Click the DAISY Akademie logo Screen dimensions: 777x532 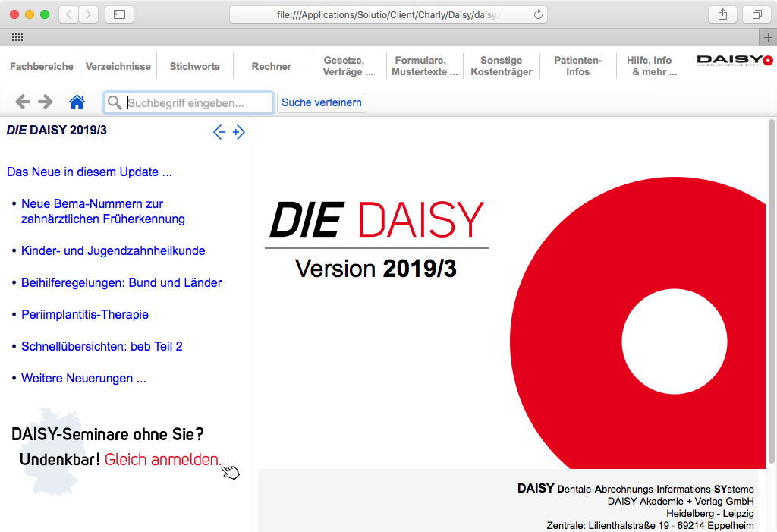[x=735, y=61]
